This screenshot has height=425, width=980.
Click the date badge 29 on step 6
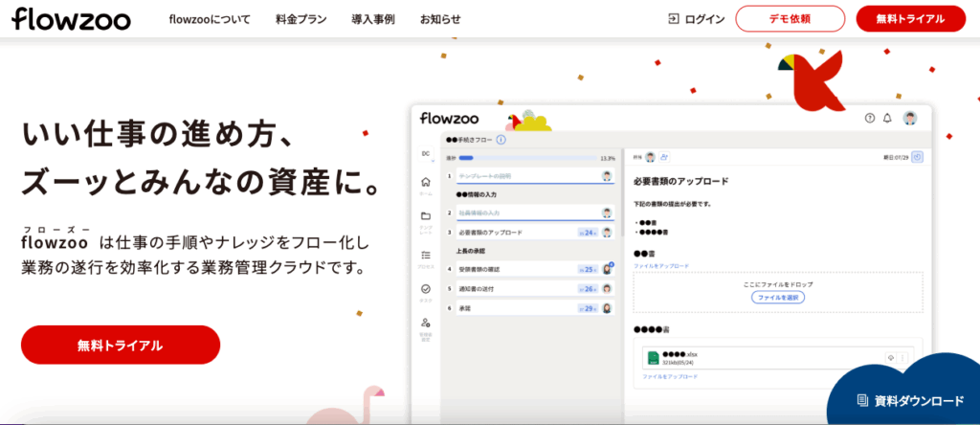[x=588, y=308]
